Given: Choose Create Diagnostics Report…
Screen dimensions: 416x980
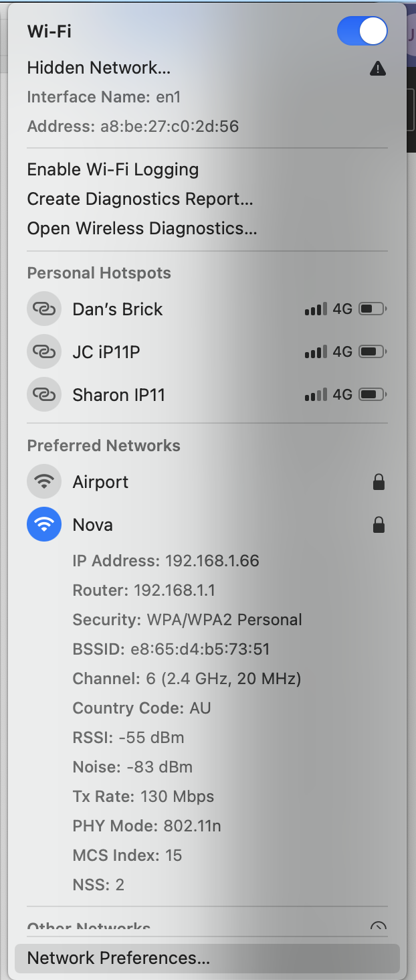Looking at the screenshot, I should (140, 199).
